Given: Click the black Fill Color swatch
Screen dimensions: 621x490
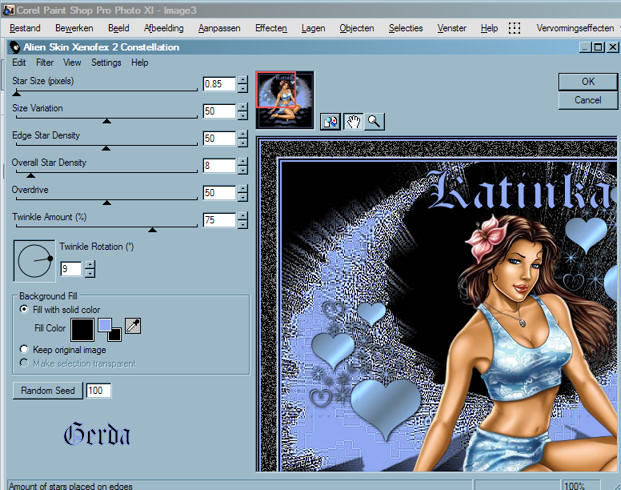Looking at the screenshot, I should (x=82, y=330).
